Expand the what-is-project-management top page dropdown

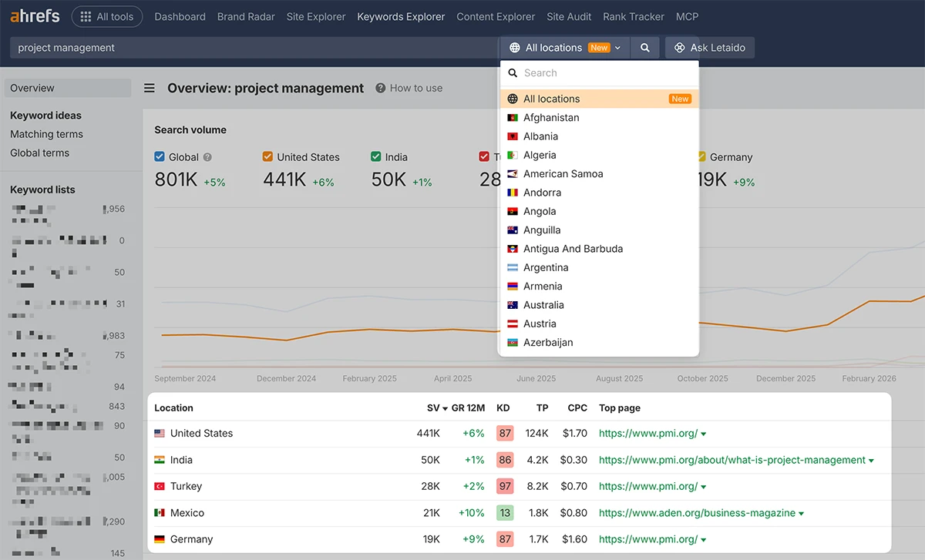[x=871, y=461]
